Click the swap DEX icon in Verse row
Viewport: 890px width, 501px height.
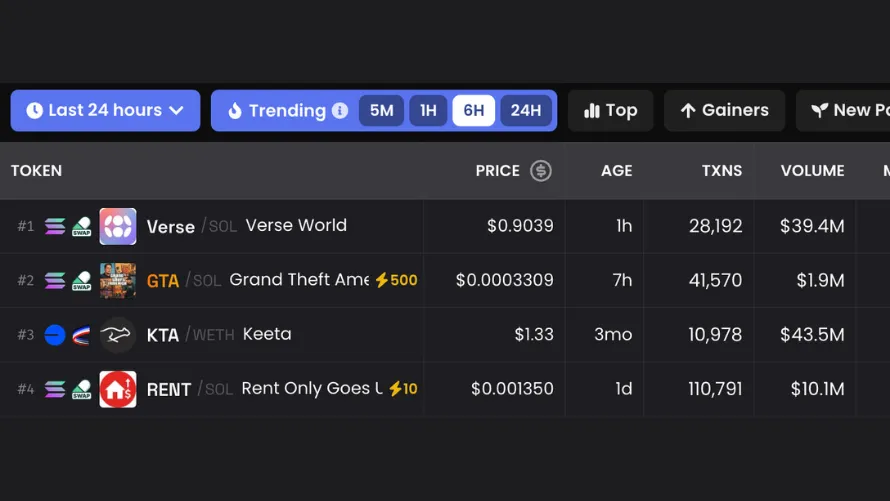(82, 226)
